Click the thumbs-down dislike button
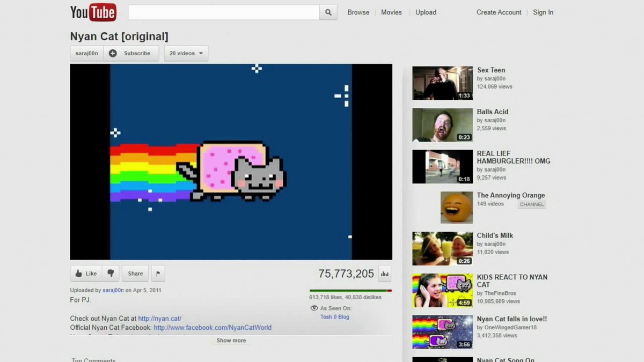This screenshot has width=644, height=362. pyautogui.click(x=111, y=274)
